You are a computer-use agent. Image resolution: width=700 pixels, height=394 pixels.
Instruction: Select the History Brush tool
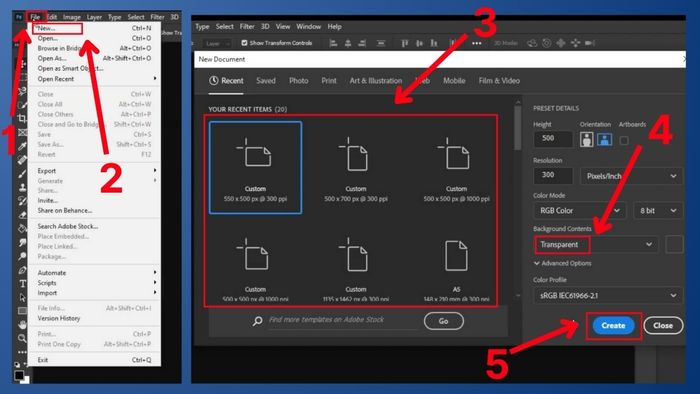[x=22, y=201]
